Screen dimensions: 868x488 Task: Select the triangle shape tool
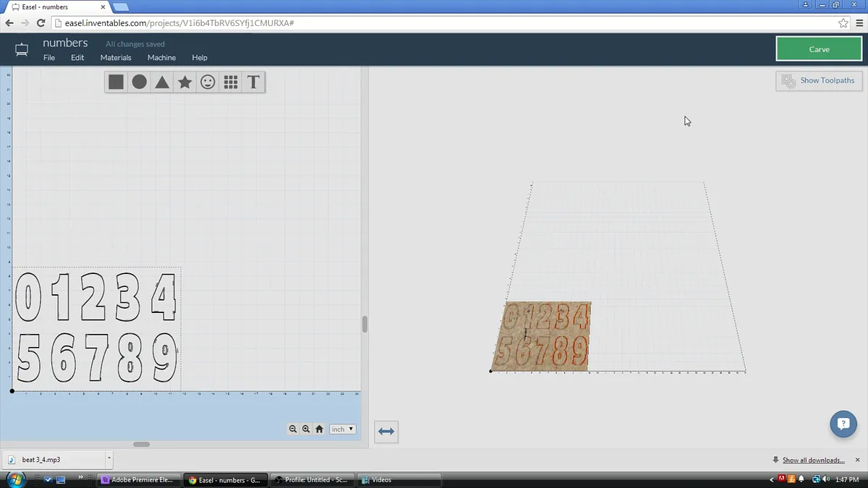(162, 82)
